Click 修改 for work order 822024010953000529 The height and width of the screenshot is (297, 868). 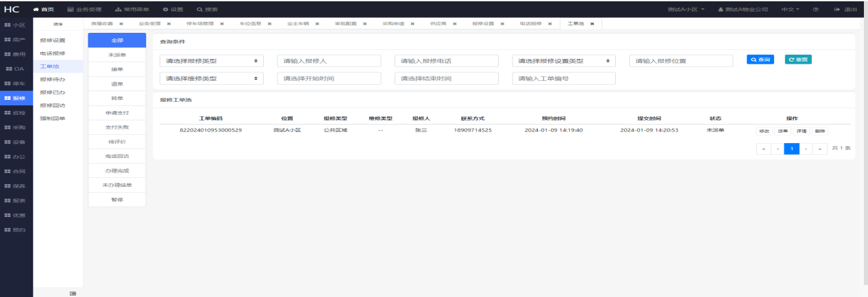tap(763, 130)
